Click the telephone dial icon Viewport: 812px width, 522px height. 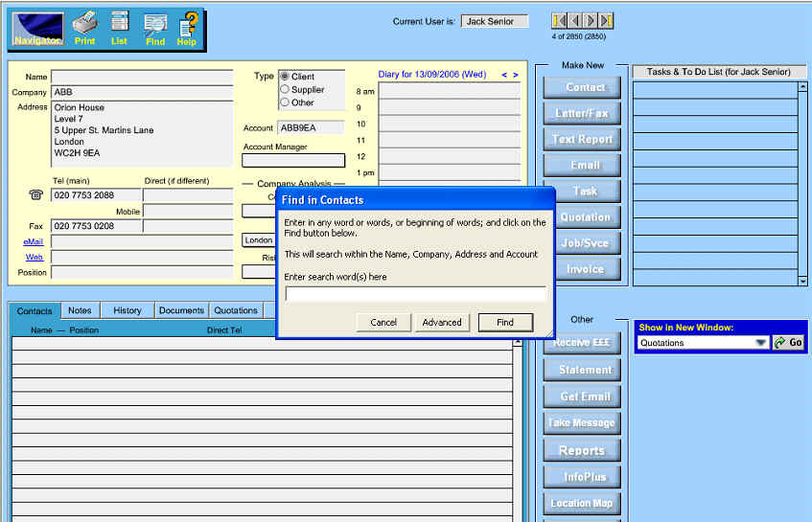click(35, 195)
